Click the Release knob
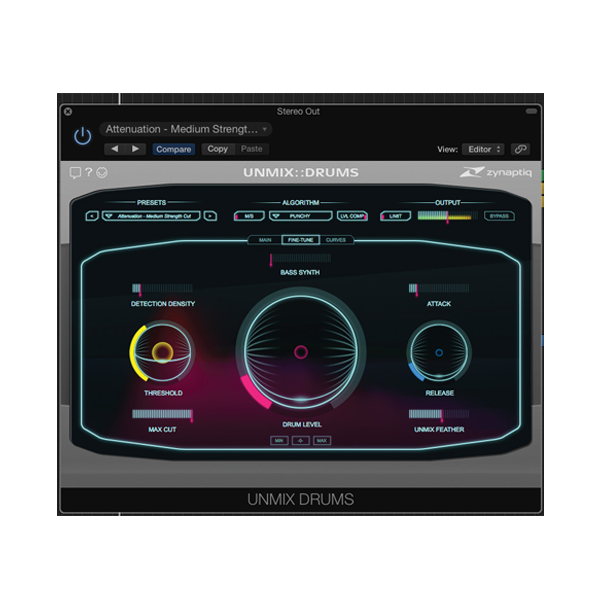Screen dimensions: 600x600 coord(439,352)
